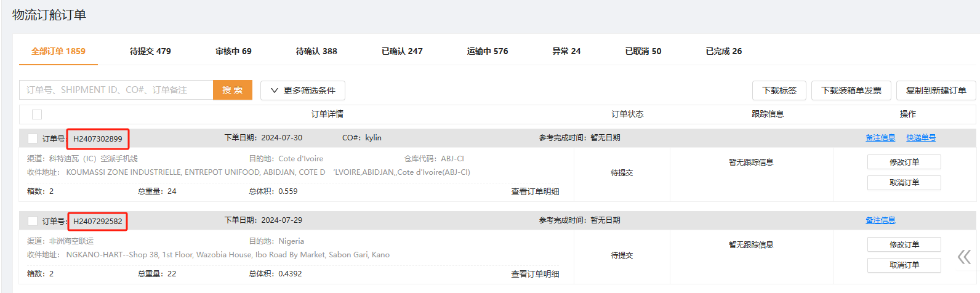The image size is (980, 293).
Task: Focus the order number search input field
Action: (116, 90)
